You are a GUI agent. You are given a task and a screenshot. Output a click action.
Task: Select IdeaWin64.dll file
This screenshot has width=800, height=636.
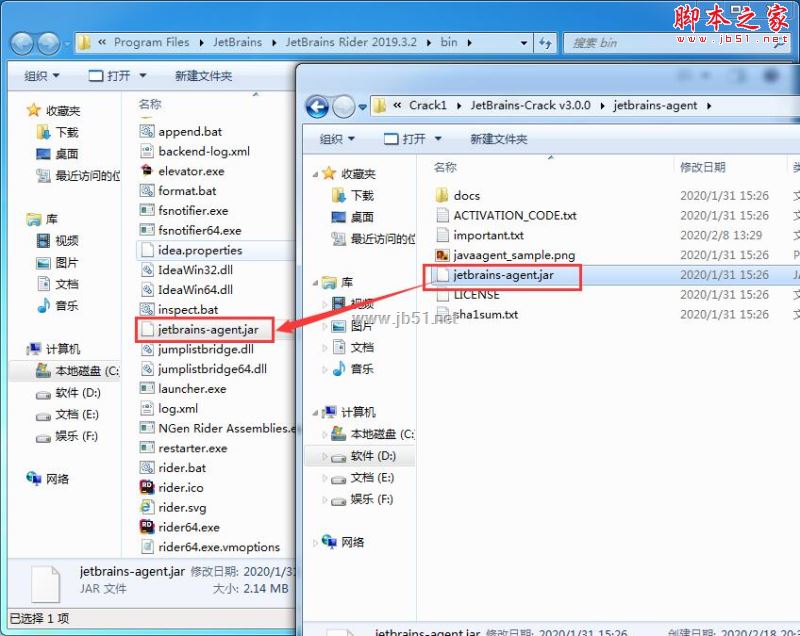click(195, 290)
